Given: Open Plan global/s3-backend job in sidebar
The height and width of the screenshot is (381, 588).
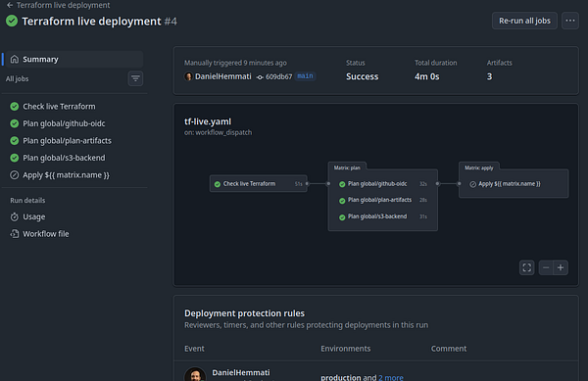Looking at the screenshot, I should pos(64,158).
